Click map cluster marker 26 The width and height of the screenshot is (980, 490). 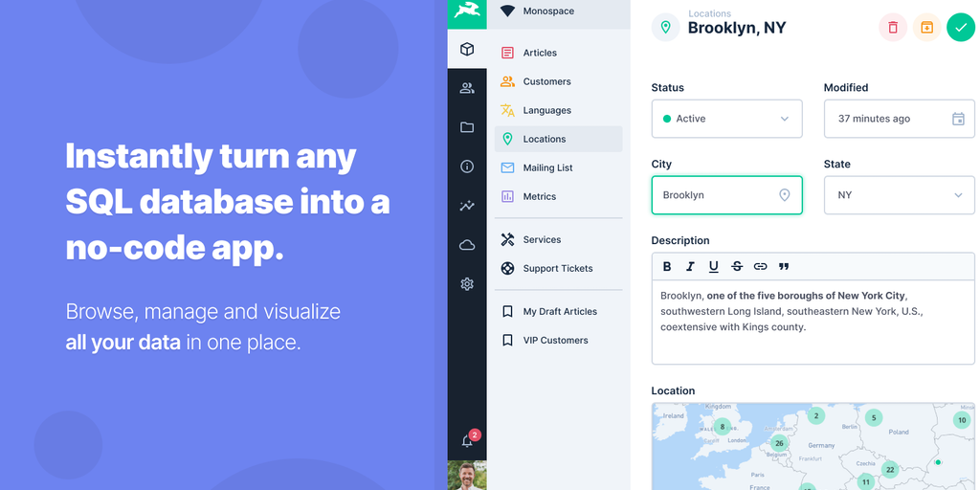(779, 444)
